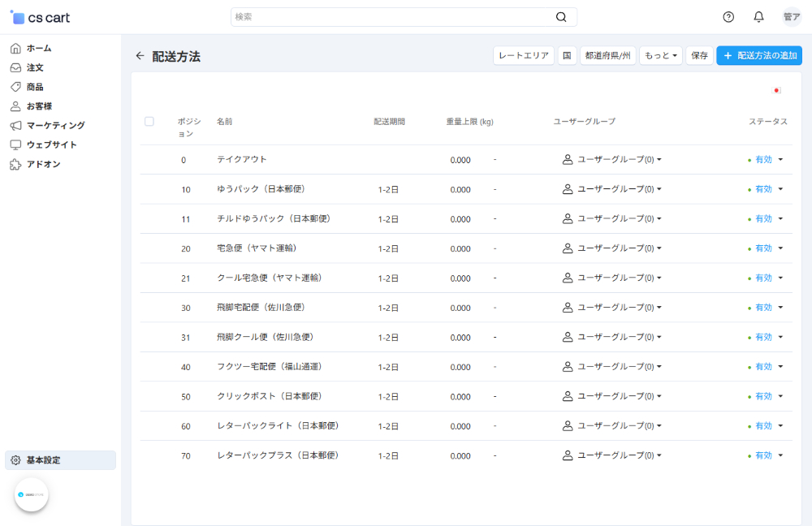Screen dimensions: 812x526
Task: Click the search magnifier icon
Action: click(561, 16)
